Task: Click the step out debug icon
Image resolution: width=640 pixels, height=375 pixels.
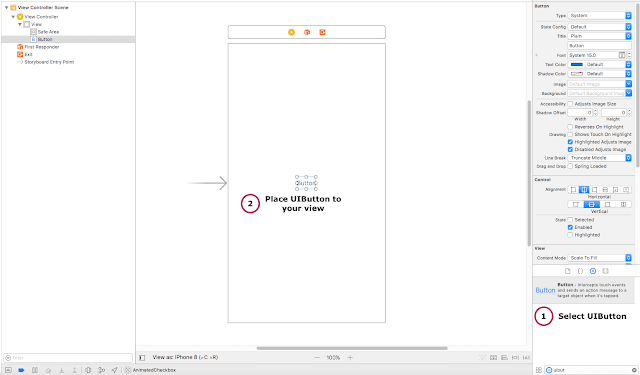Action: click(74, 370)
